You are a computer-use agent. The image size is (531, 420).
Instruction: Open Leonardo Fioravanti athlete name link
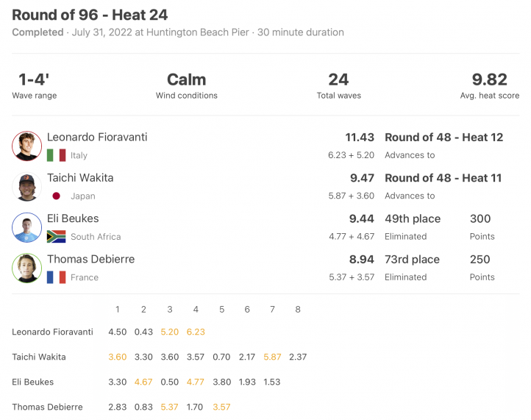[97, 137]
